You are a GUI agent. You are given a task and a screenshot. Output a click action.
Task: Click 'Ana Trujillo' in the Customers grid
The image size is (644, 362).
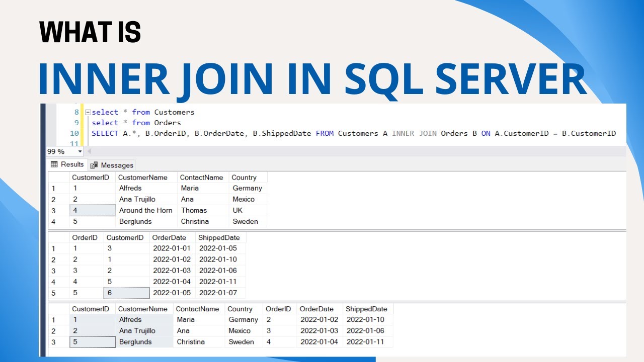(146, 199)
